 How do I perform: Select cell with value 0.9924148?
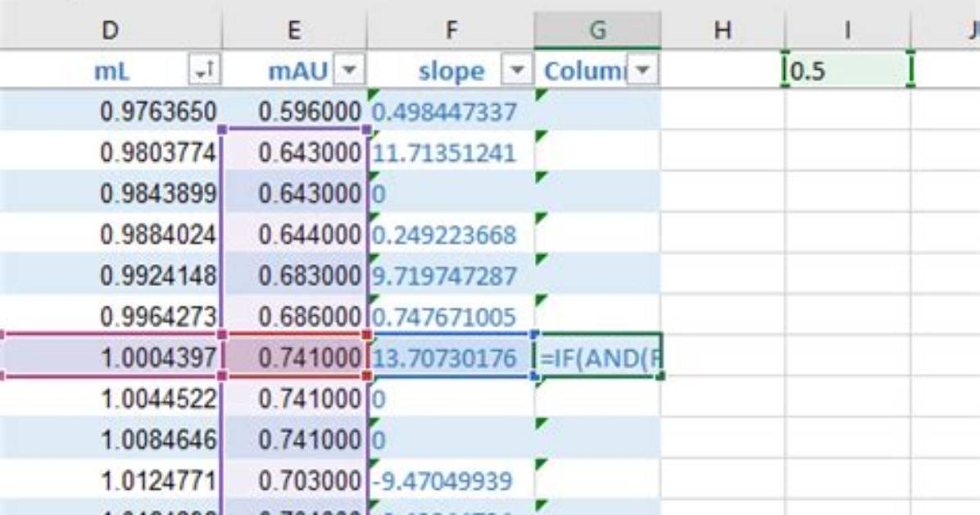point(111,276)
